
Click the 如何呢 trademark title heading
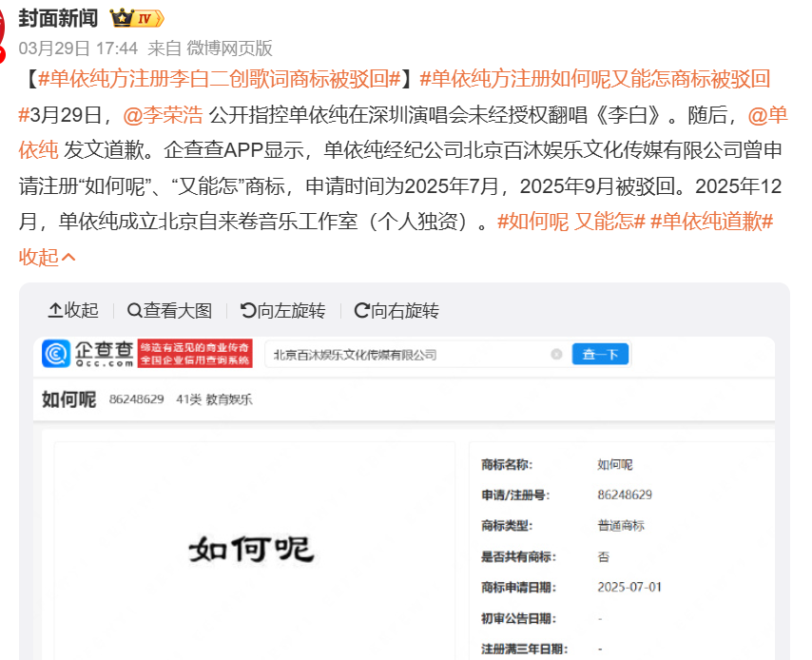[x=68, y=399]
